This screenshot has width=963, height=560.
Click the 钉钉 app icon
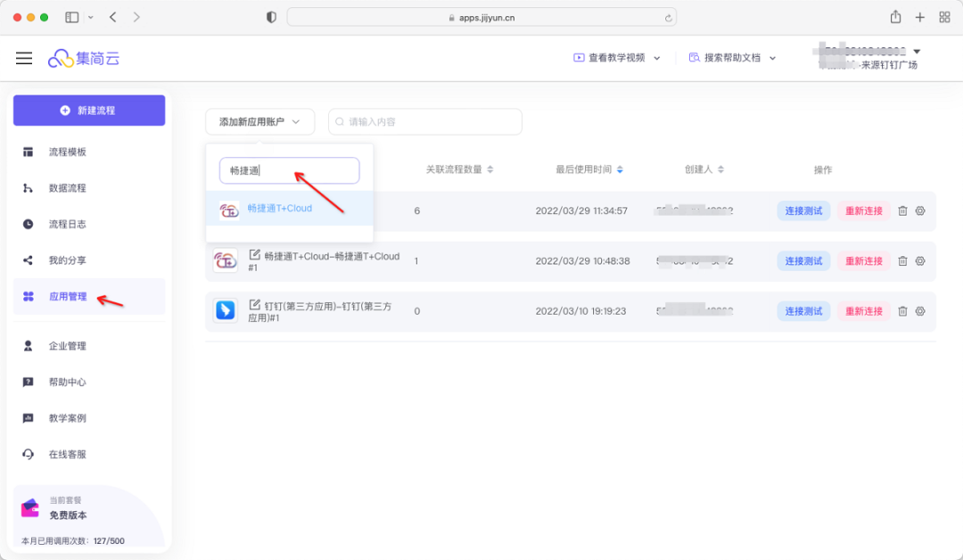(226, 310)
